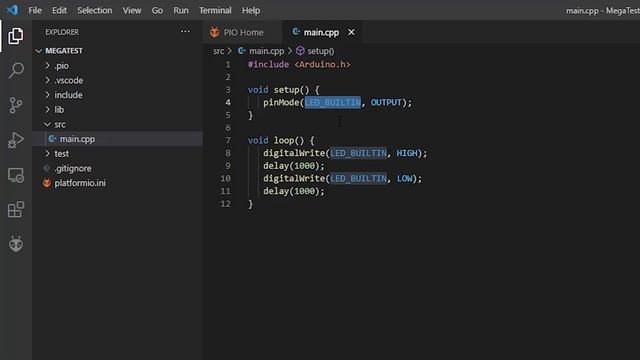
Task: Click main.cpp in the breadcrumb
Action: [267, 51]
